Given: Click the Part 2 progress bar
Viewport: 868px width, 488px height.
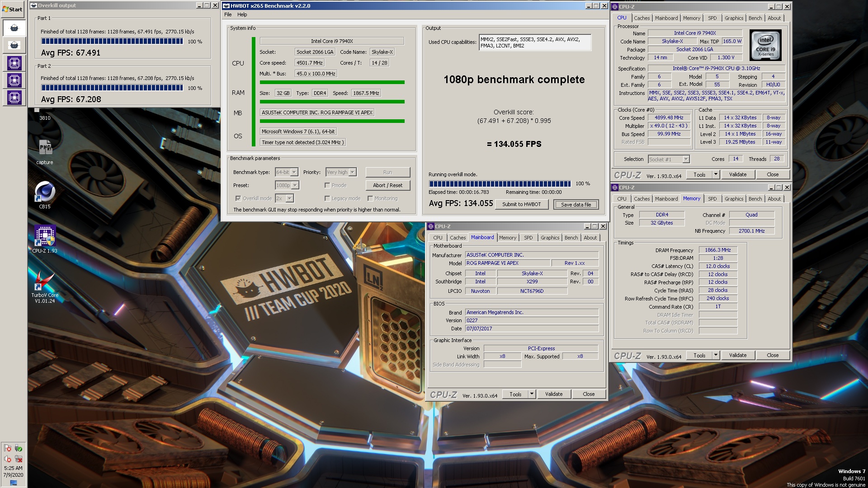Looking at the screenshot, I should tap(112, 88).
